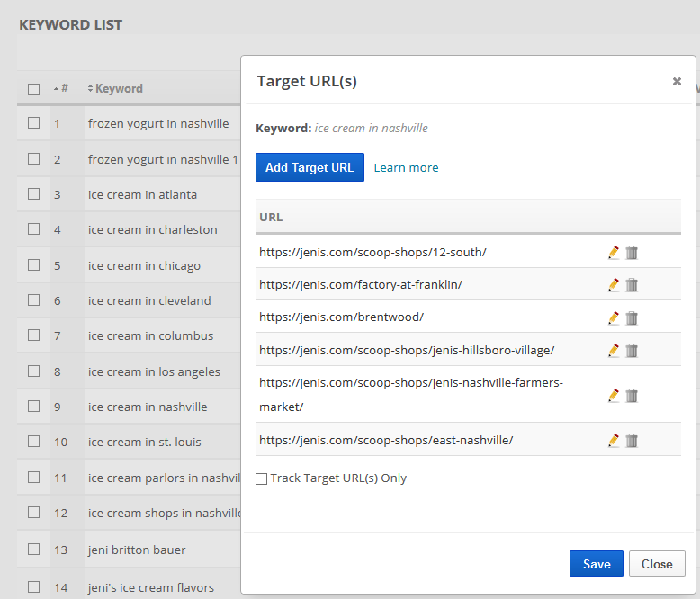The height and width of the screenshot is (599, 700).
Task: Open the Learn more link
Action: pos(406,167)
